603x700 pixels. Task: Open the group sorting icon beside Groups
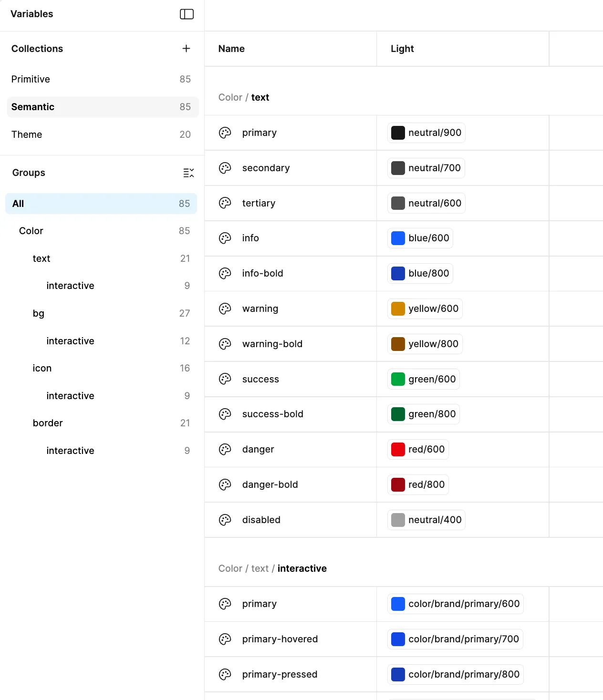(x=189, y=173)
